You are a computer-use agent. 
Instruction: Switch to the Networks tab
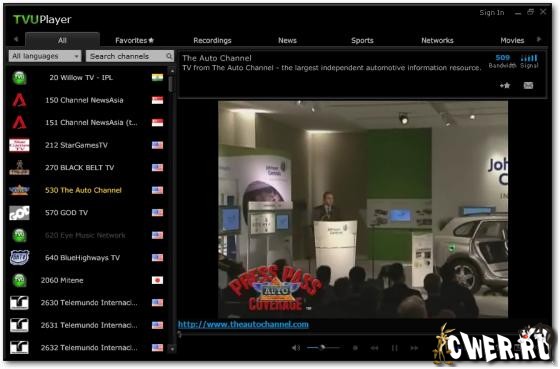(437, 40)
